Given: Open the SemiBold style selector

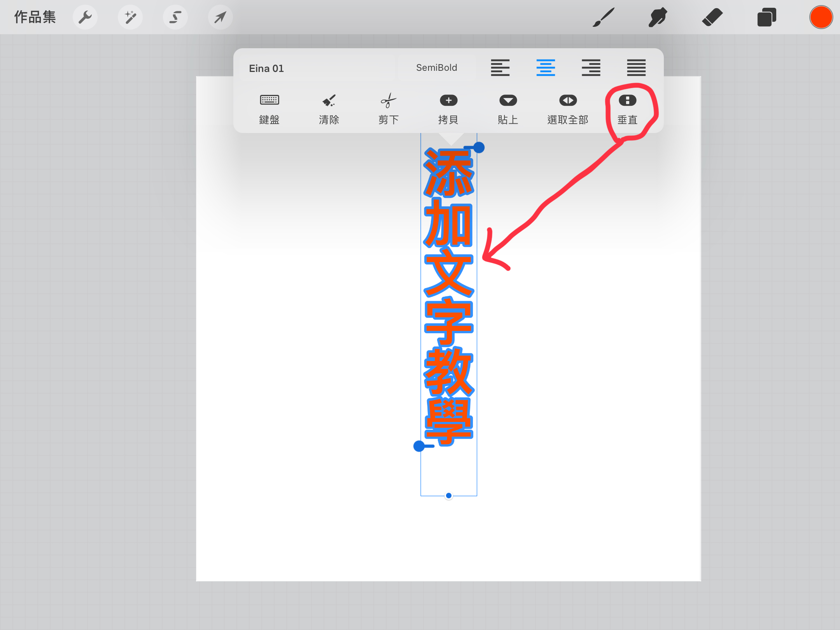Looking at the screenshot, I should coord(436,68).
